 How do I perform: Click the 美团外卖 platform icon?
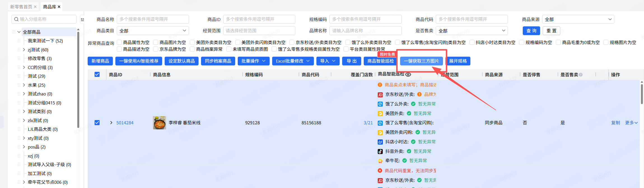pos(380,114)
